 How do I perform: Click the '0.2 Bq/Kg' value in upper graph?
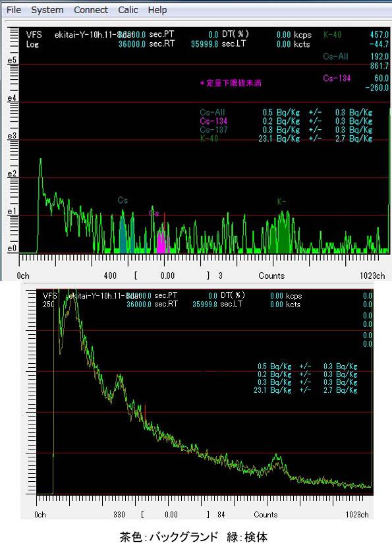point(281,121)
